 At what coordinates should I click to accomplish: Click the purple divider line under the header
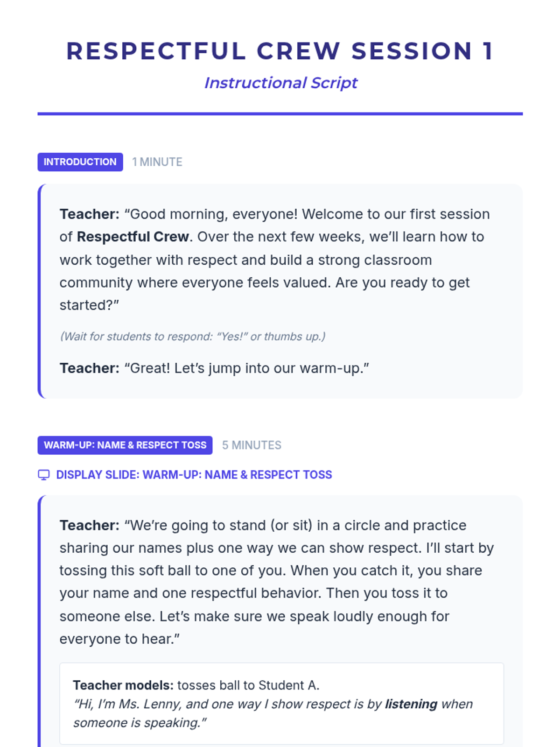coord(280,113)
